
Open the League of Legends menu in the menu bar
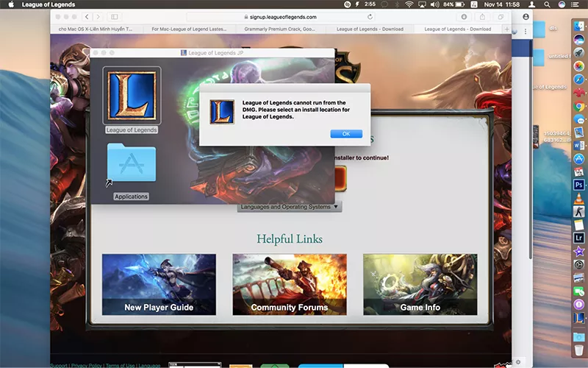pos(49,4)
